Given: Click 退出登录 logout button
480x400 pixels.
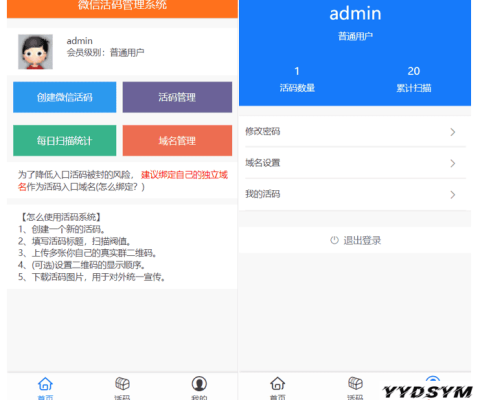Looking at the screenshot, I should [x=355, y=240].
